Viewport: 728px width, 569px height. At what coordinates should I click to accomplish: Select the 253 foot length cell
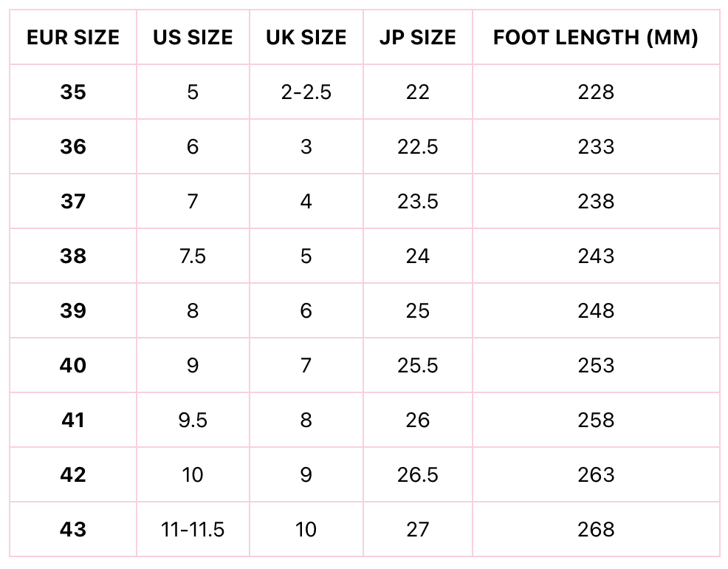(x=595, y=366)
